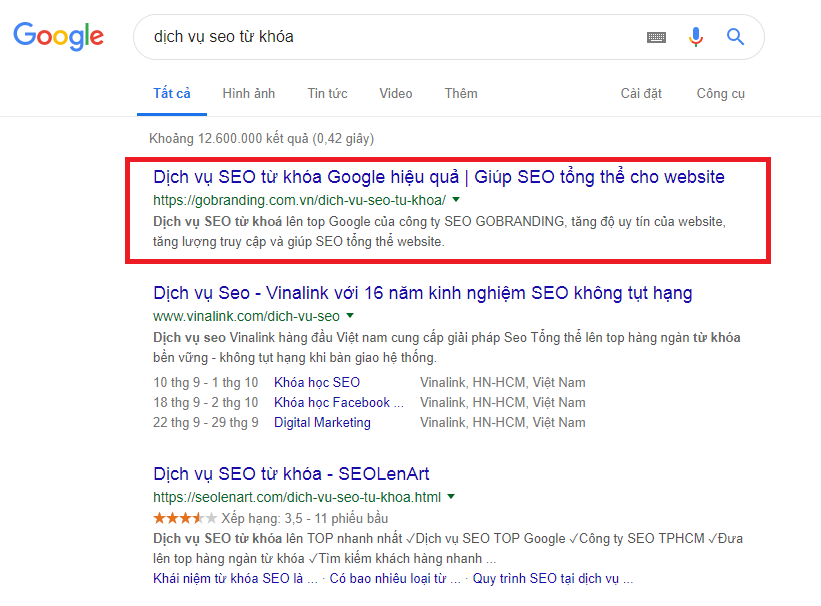Open 'Có bao nhiêu loại từ ...' link
821x606 pixels.
[395, 579]
